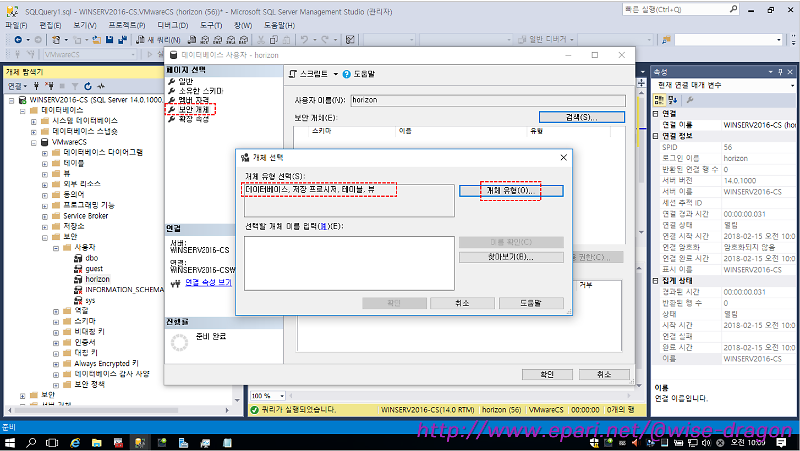
Task: Collapse the Users (사용자) folder
Action: 56,248
